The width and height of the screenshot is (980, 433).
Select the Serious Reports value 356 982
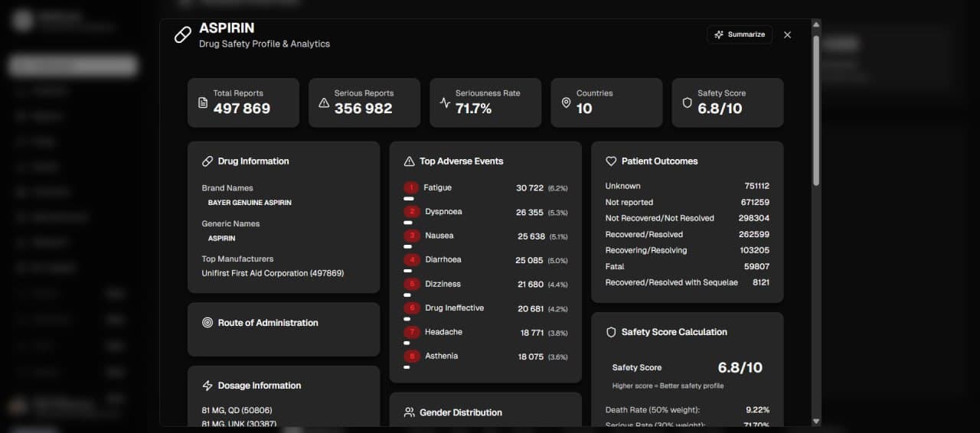pos(364,109)
